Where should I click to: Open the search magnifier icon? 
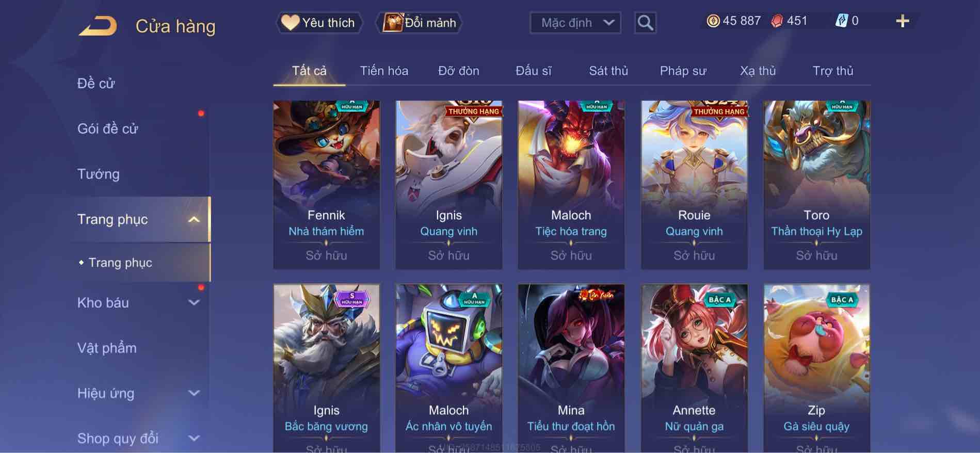click(645, 23)
